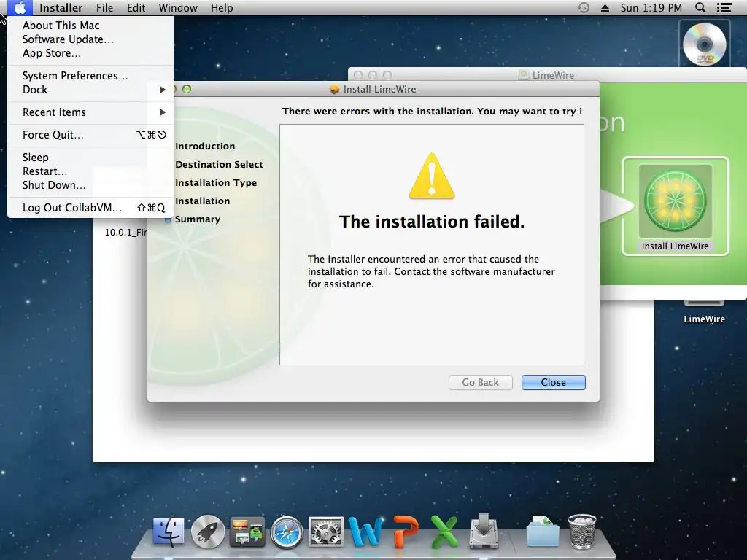Click the error message paragraph text
The image size is (747, 560).
tap(431, 271)
